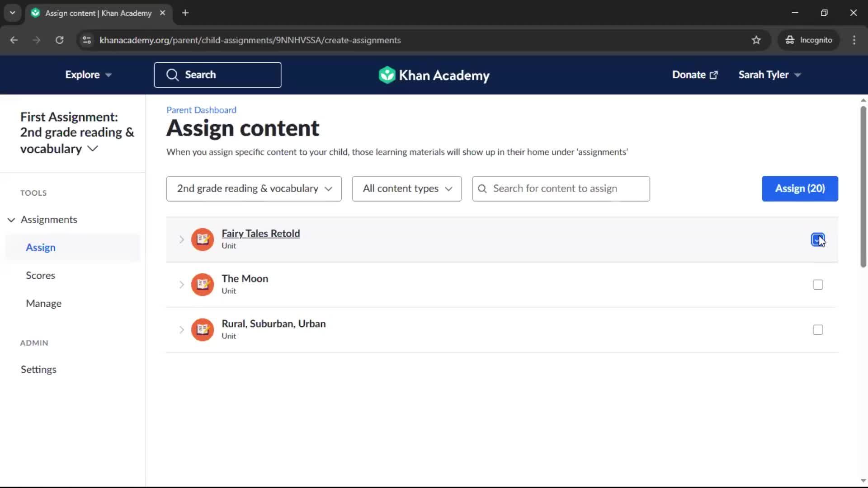868x488 pixels.
Task: Click the Khan Academy leaf logo
Action: tap(387, 75)
